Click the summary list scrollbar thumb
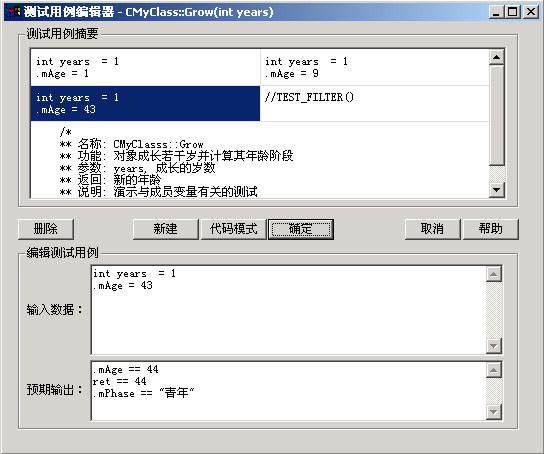Screen dimensions: 544x454 click(496, 115)
